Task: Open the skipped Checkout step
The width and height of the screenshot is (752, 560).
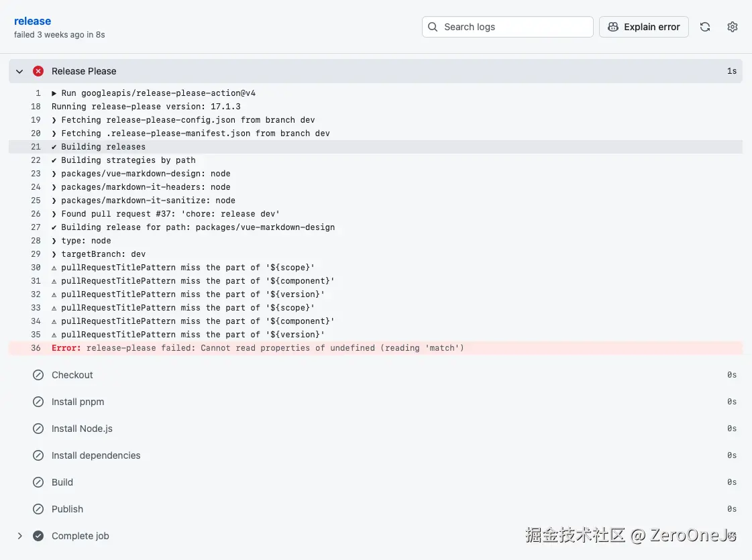Action: pyautogui.click(x=376, y=375)
